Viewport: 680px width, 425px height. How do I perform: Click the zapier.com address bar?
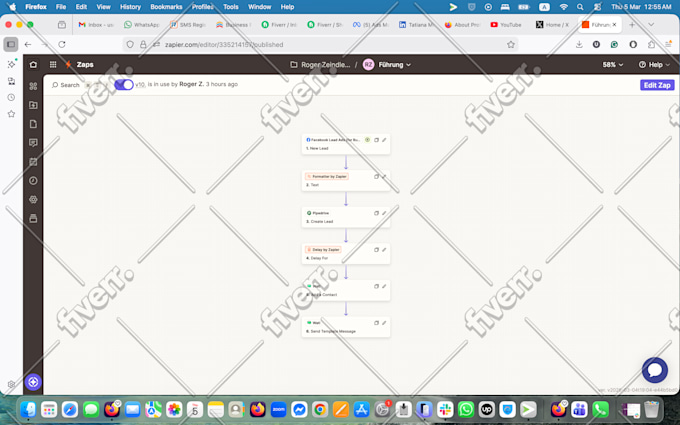tap(321, 45)
